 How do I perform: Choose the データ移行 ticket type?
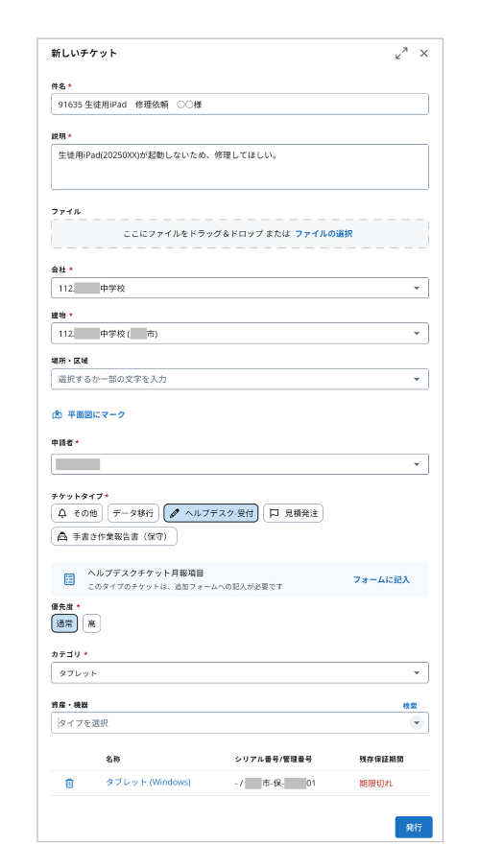[133, 513]
